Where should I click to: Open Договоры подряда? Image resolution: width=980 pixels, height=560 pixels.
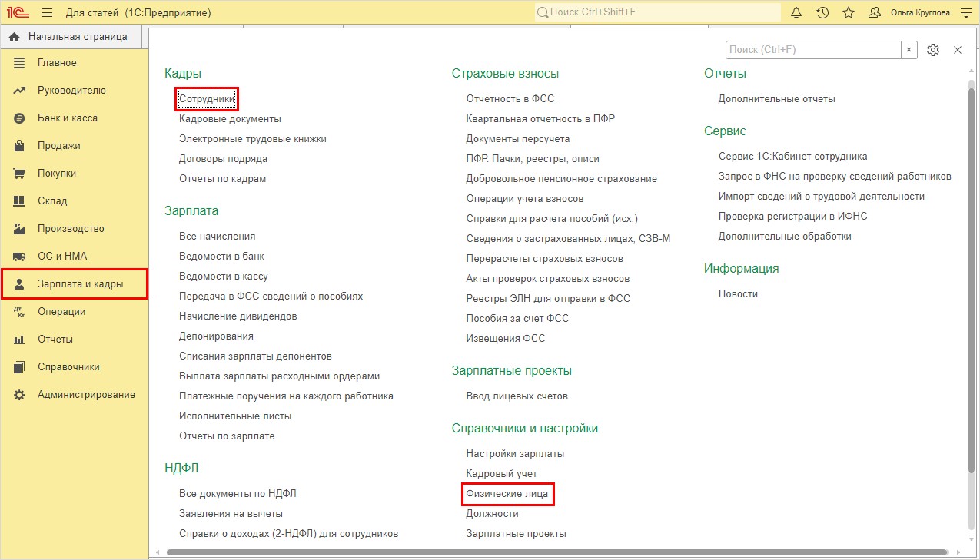(223, 159)
